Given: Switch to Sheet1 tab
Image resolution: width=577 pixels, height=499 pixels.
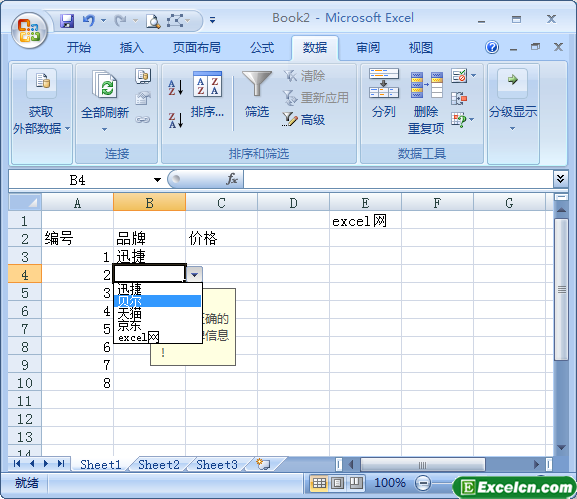Looking at the screenshot, I should click(100, 464).
